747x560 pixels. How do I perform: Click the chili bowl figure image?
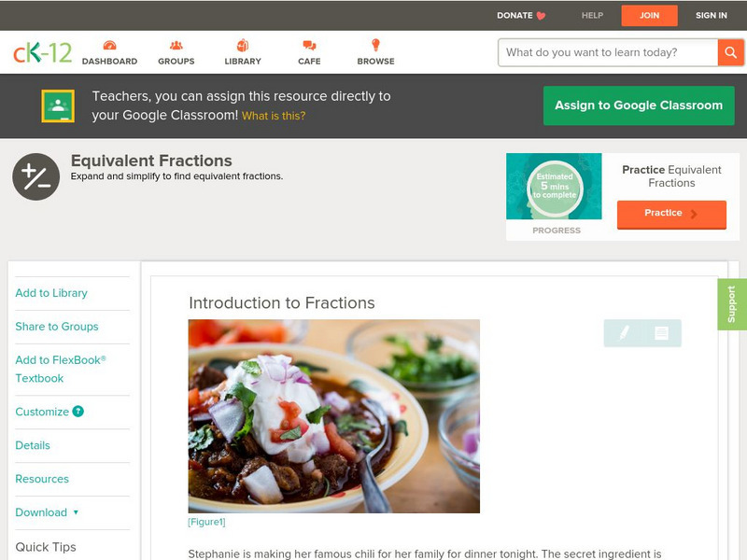click(334, 416)
